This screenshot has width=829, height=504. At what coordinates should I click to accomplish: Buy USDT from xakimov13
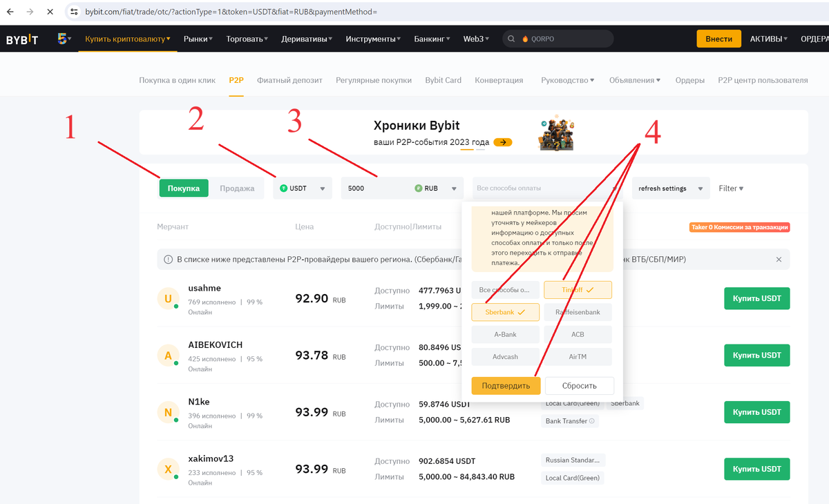(x=756, y=469)
